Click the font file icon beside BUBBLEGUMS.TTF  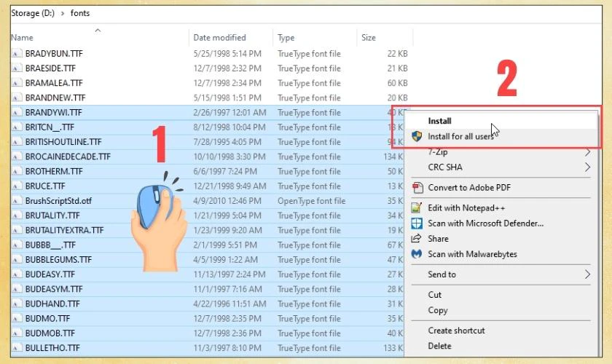(16, 259)
